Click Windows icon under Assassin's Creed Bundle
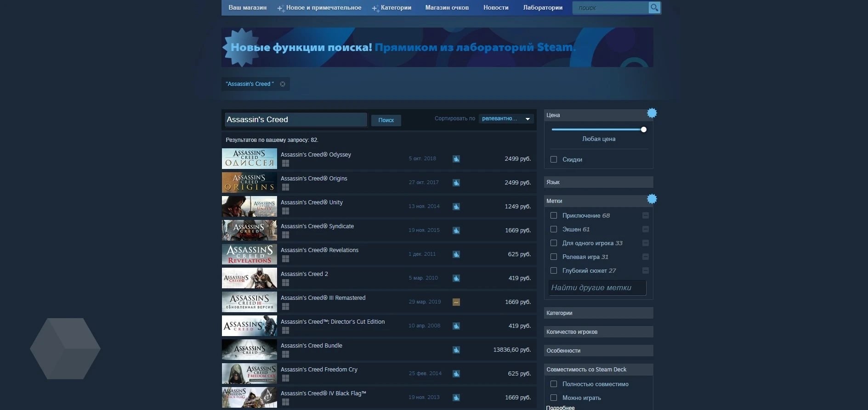This screenshot has width=868, height=410. click(x=285, y=354)
